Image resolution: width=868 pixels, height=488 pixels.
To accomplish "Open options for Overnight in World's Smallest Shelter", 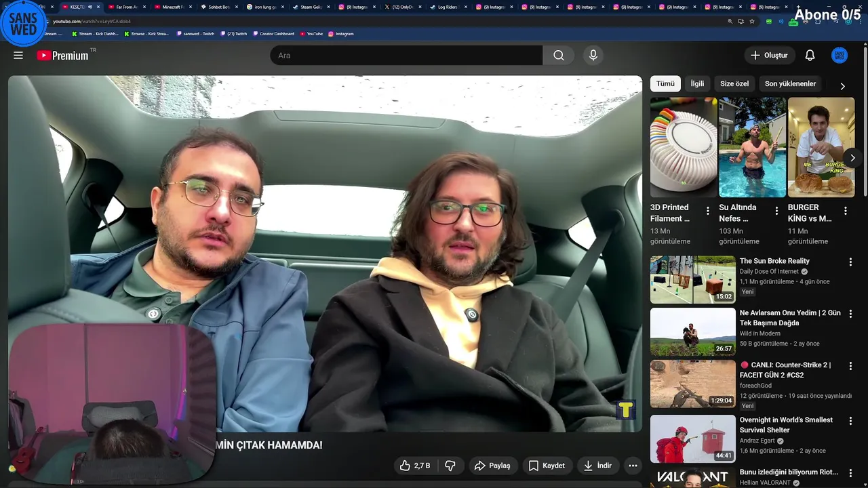I will [x=850, y=421].
